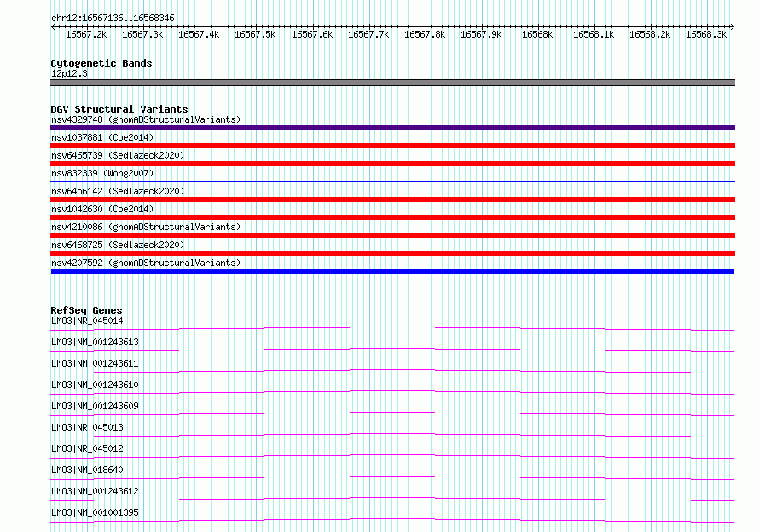The height and width of the screenshot is (532, 759).
Task: Select transcript LMO3|NM_001243613
Action: pos(95,342)
